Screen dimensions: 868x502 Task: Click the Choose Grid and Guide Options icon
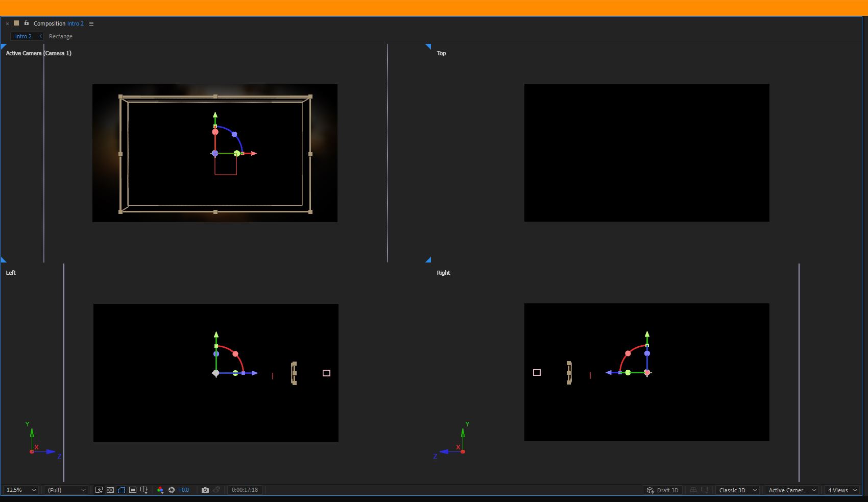coord(144,490)
